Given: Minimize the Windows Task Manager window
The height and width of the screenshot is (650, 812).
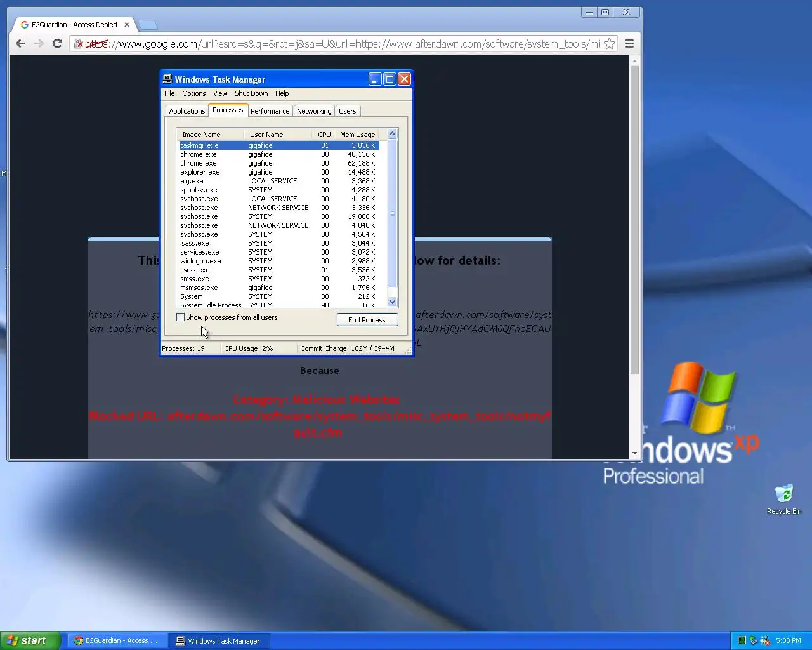Looking at the screenshot, I should [375, 79].
